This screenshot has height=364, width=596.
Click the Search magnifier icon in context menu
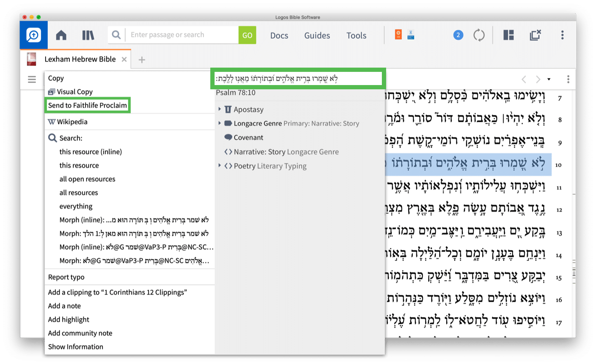click(52, 138)
